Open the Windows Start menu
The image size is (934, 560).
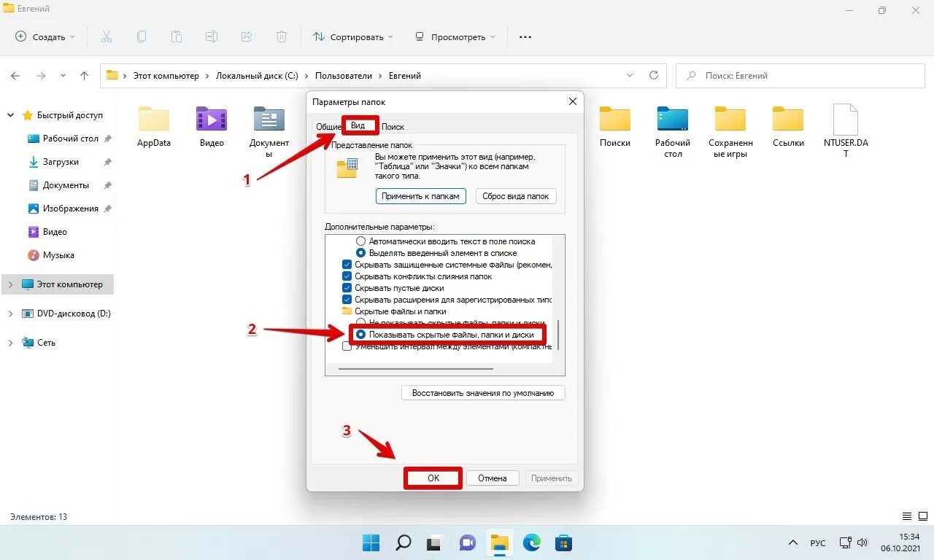point(371,542)
